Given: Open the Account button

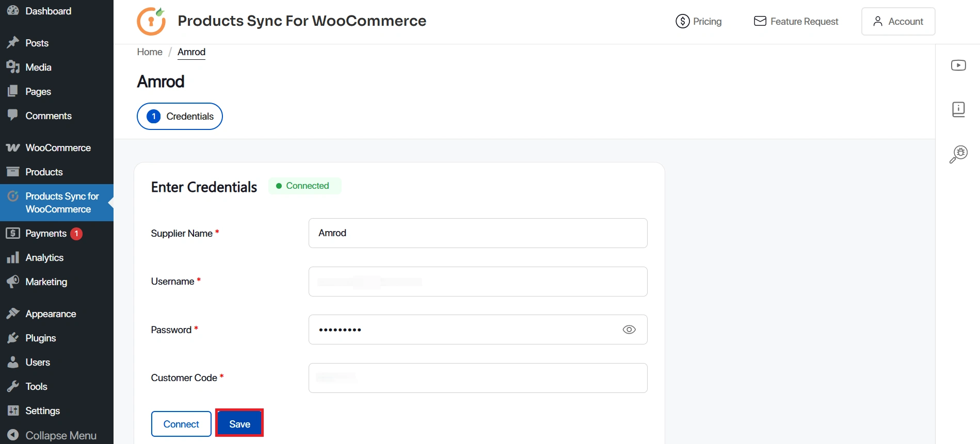Looking at the screenshot, I should click(898, 21).
